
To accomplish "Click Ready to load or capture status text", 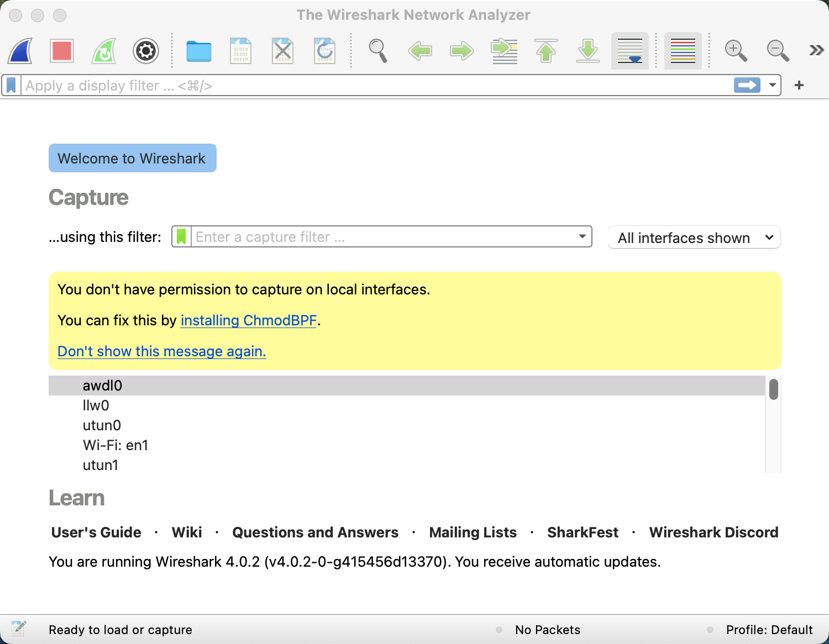I will pyautogui.click(x=120, y=630).
